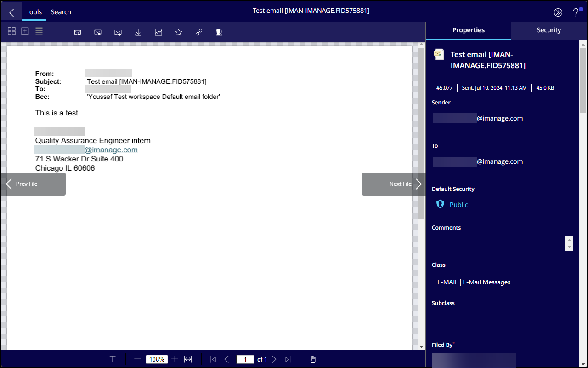588x368 pixels.
Task: Click the star favorite icon
Action: coord(179,32)
